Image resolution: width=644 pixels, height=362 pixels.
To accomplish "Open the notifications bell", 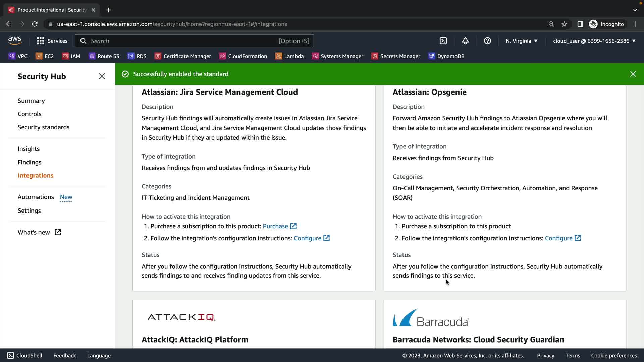I will tap(465, 41).
